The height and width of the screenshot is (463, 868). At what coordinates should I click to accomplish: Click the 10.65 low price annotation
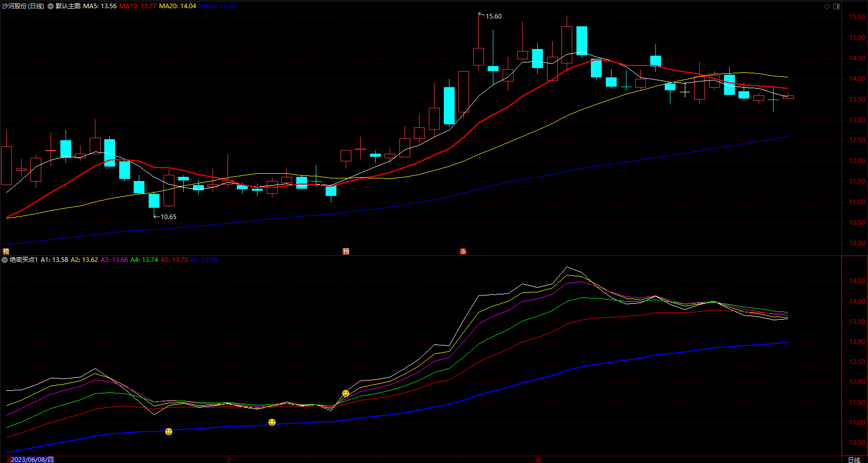[168, 217]
